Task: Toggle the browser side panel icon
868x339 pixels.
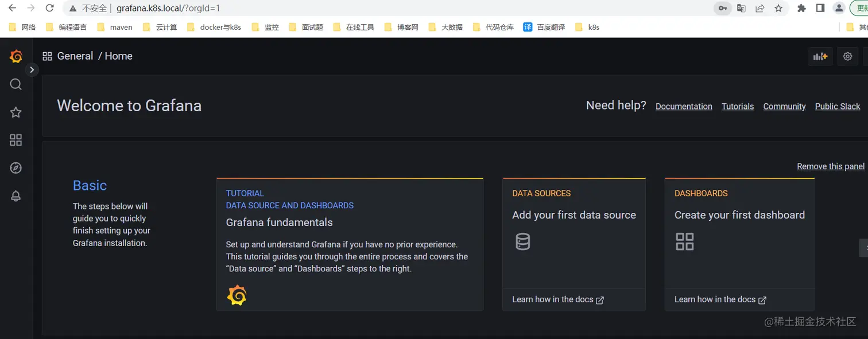Action: (820, 8)
